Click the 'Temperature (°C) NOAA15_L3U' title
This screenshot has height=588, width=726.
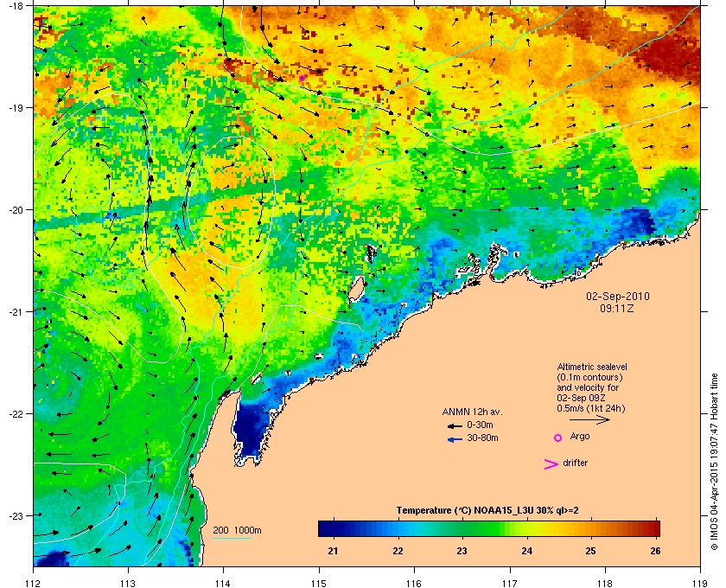pos(487,510)
